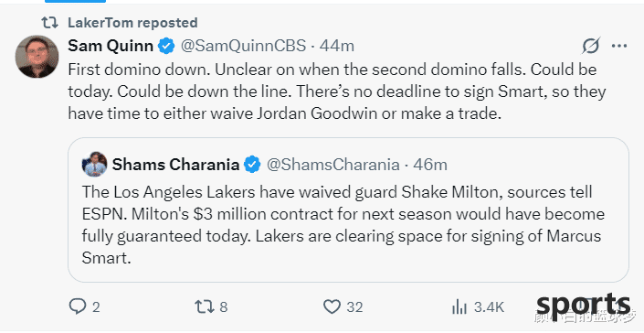644x333 pixels.
Task: Open Shams Charania's small avatar
Action: click(x=94, y=165)
